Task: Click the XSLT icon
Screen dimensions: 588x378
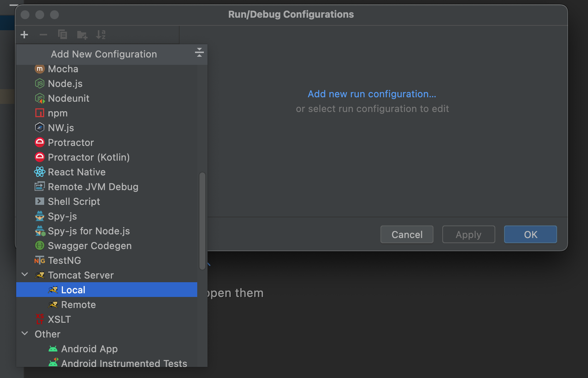Action: coord(40,319)
